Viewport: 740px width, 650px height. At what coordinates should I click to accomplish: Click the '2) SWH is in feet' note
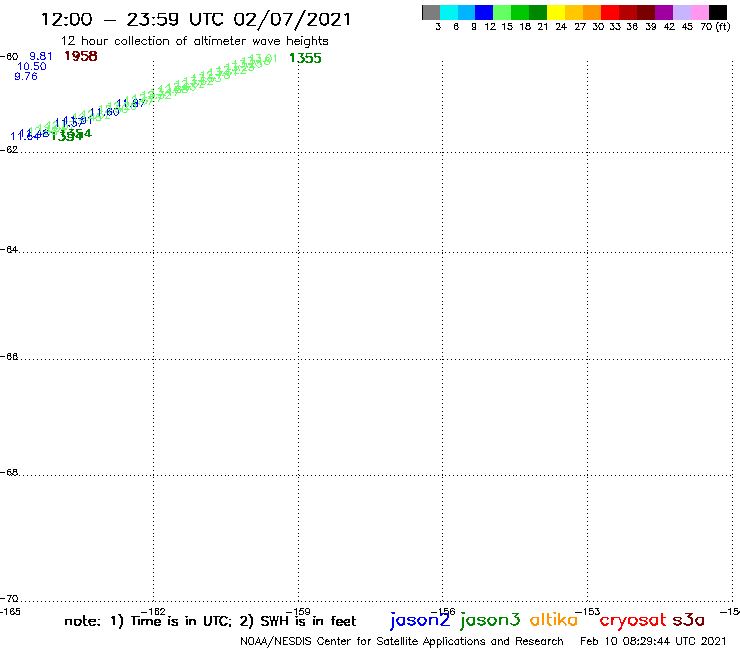297,621
